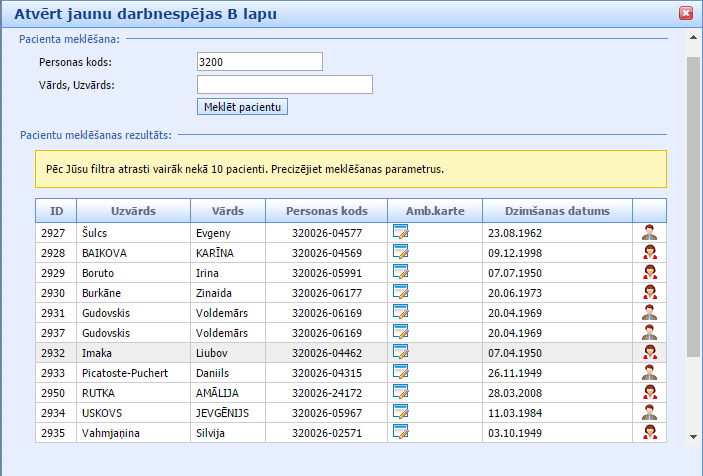Open ambulatory card icon for BAIKOVA KARĪNA
The height and width of the screenshot is (476, 703).
pyautogui.click(x=401, y=252)
